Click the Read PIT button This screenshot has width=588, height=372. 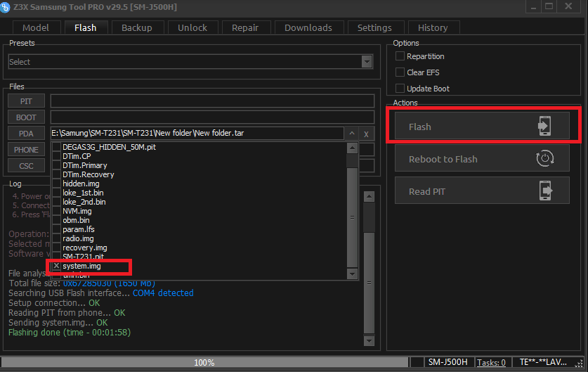tap(482, 191)
